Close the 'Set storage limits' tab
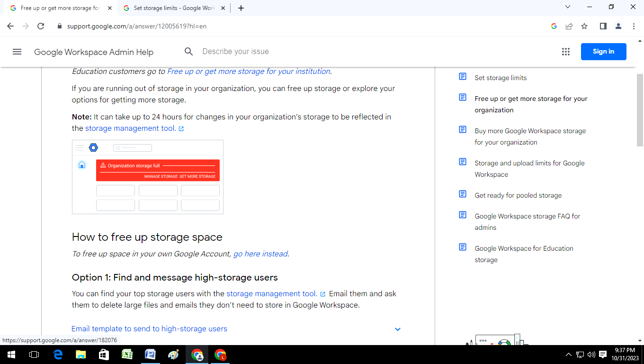Image resolution: width=644 pixels, height=364 pixels. pyautogui.click(x=223, y=8)
